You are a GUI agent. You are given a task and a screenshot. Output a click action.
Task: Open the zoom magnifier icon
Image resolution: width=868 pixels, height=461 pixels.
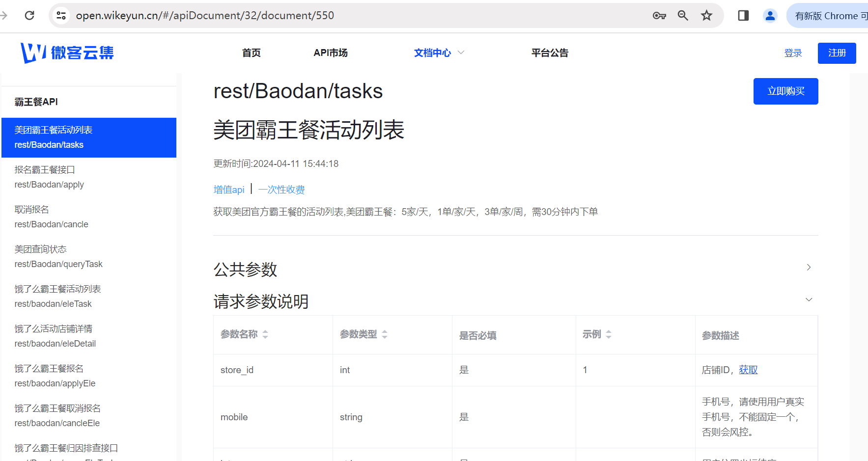(683, 15)
